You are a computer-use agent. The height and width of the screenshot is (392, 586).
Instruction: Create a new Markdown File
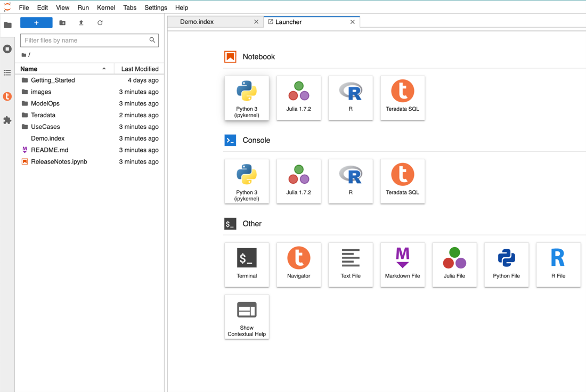pyautogui.click(x=402, y=264)
